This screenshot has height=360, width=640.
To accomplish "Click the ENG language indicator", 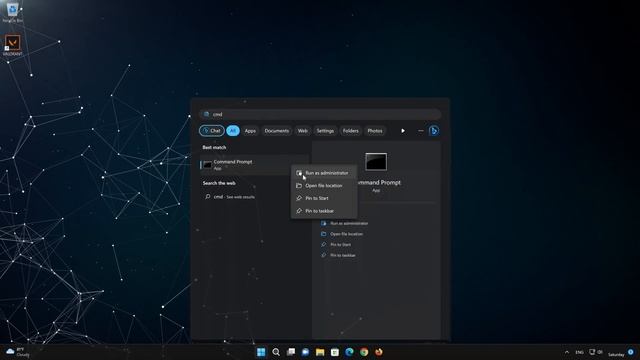I will point(579,352).
